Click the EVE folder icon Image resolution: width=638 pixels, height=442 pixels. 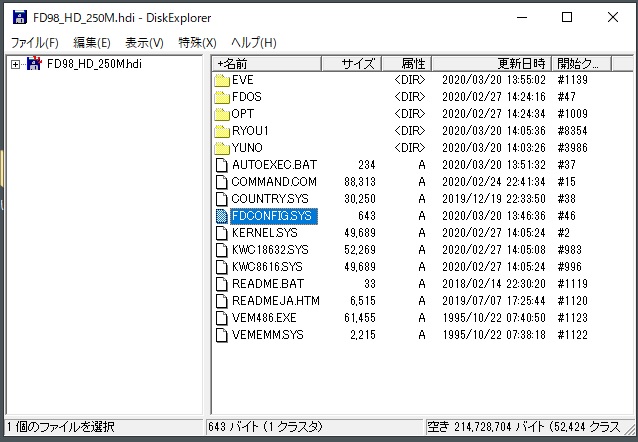point(222,80)
